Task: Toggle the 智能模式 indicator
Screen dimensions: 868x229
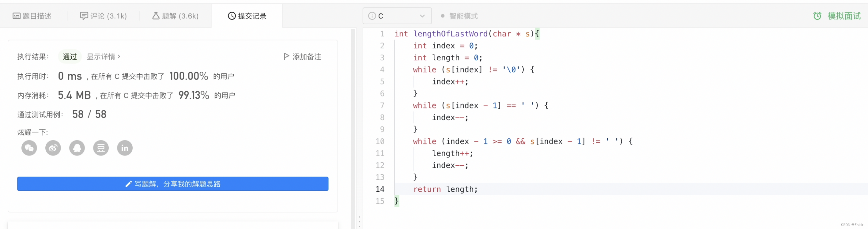Action: [443, 16]
